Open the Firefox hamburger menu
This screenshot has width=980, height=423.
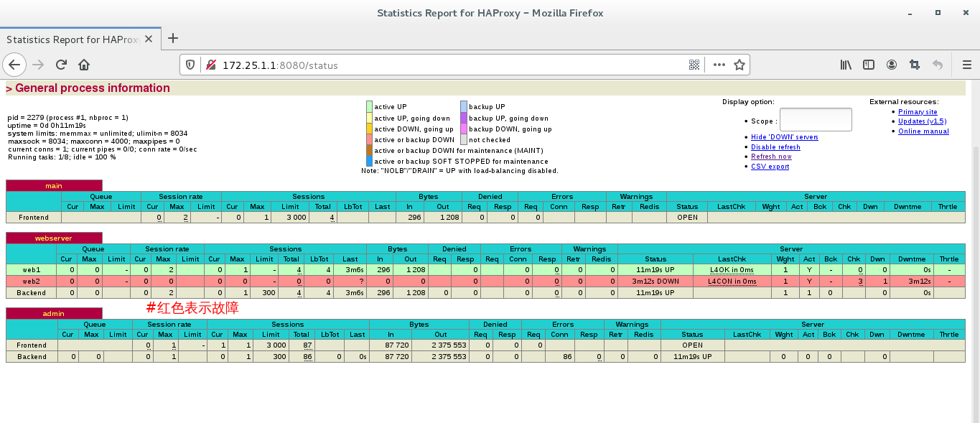[966, 65]
